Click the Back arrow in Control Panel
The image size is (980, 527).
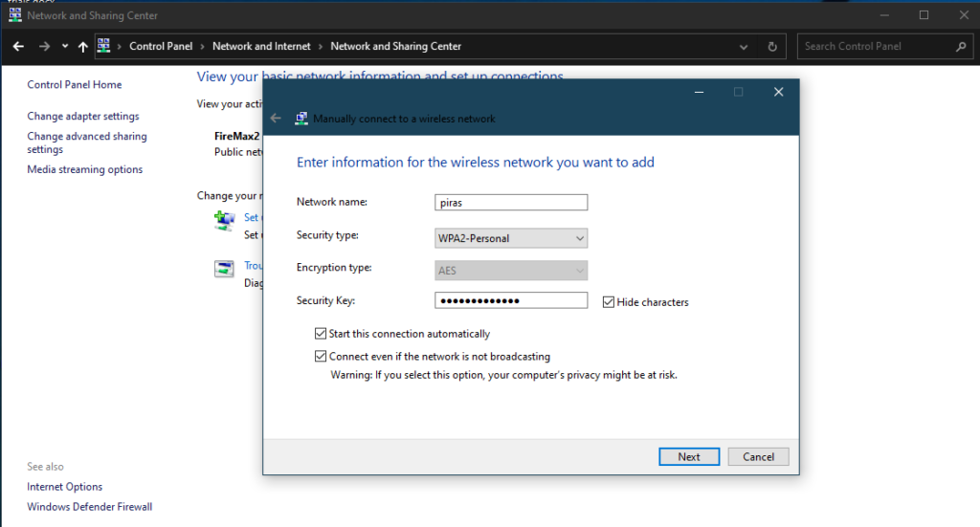(x=18, y=46)
